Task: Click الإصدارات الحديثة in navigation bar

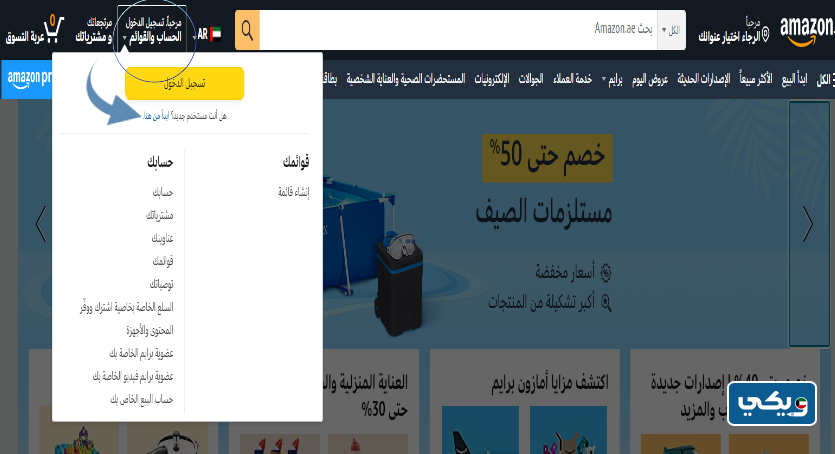Action: tap(703, 79)
